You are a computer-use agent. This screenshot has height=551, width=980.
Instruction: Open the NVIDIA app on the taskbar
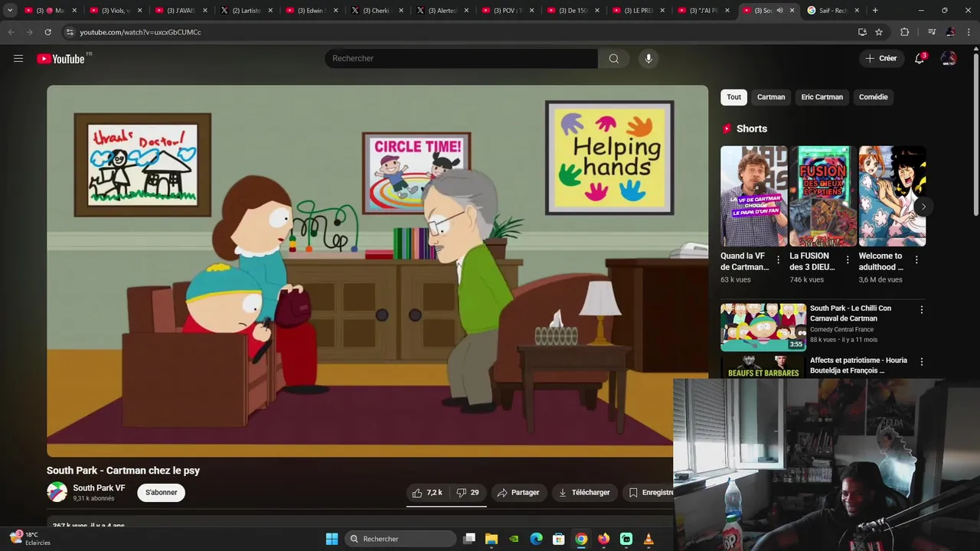tap(514, 539)
